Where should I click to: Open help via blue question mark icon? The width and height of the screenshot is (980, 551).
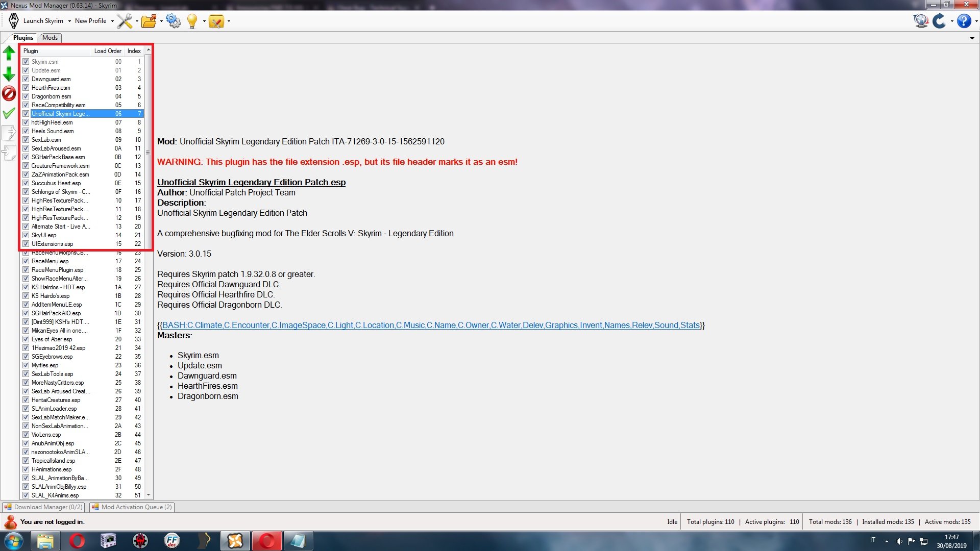(964, 21)
